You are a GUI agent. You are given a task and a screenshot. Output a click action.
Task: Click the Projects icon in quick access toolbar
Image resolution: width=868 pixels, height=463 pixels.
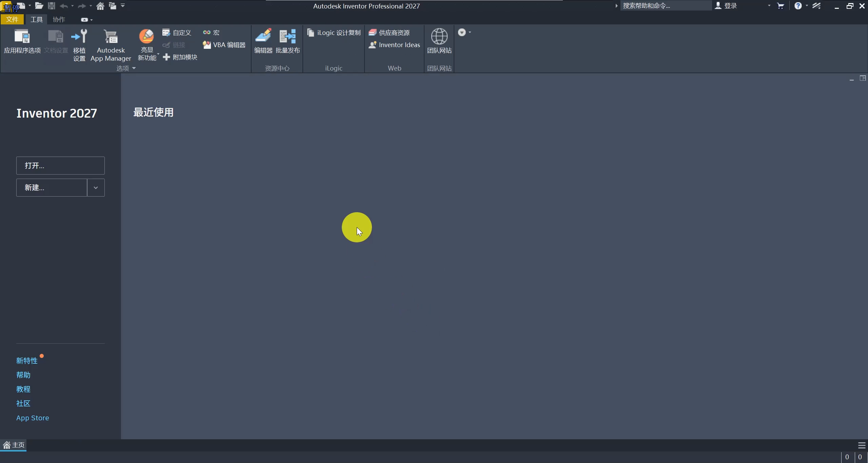point(112,6)
